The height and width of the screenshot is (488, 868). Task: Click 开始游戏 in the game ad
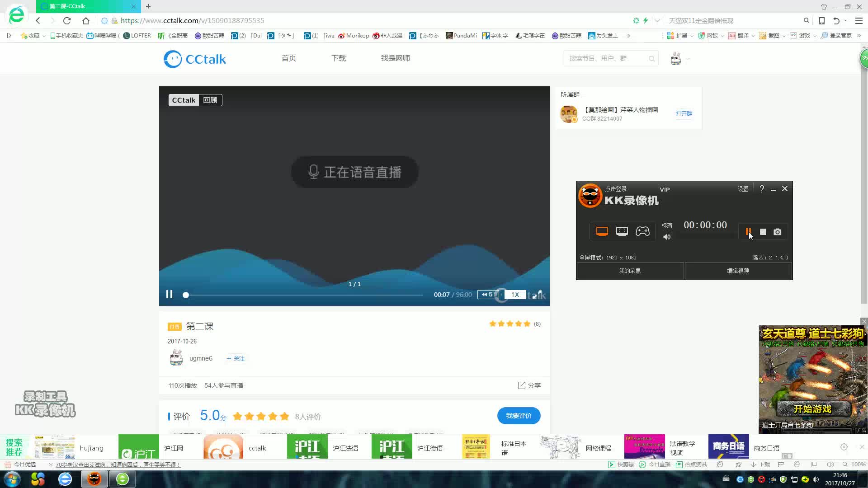pos(812,409)
